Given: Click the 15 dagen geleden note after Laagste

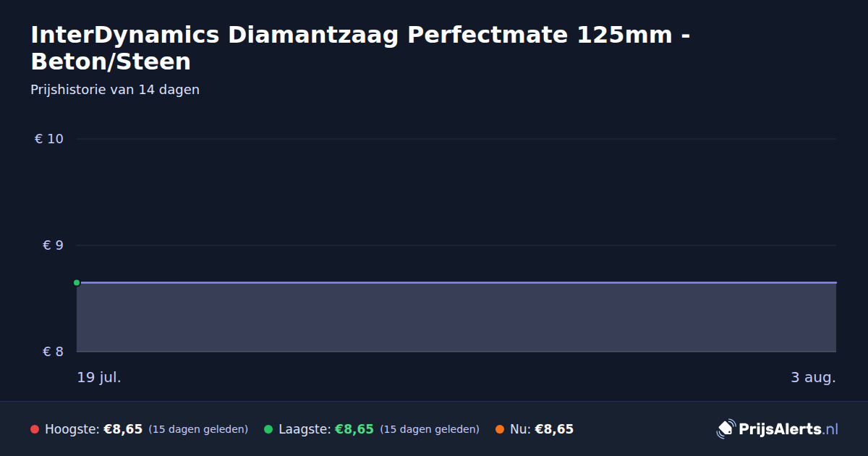Looking at the screenshot, I should click(430, 429).
